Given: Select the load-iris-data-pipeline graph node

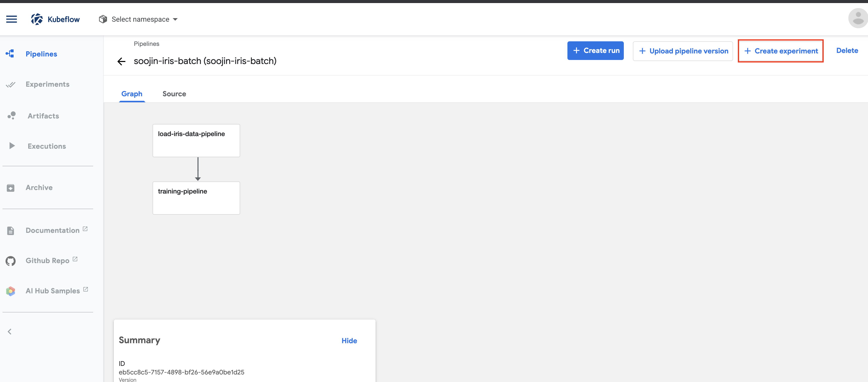Looking at the screenshot, I should (x=196, y=140).
